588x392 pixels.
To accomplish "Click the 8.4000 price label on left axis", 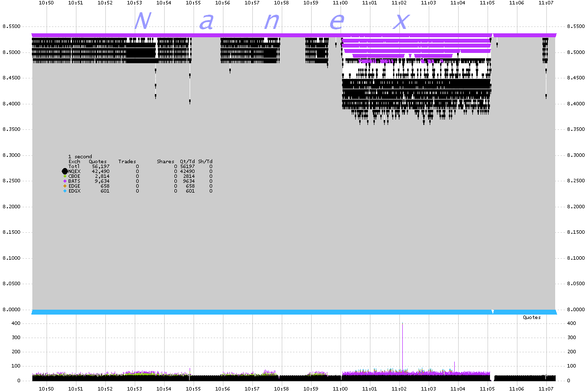I will point(12,104).
